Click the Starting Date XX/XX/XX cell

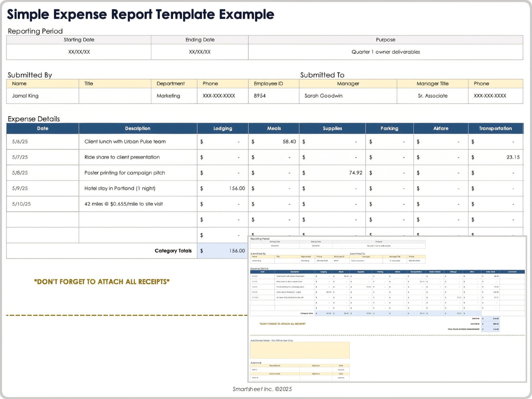(78, 52)
